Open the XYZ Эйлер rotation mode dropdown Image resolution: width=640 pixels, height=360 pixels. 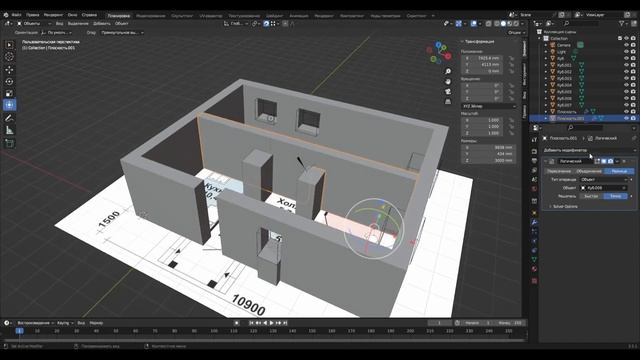click(489, 106)
